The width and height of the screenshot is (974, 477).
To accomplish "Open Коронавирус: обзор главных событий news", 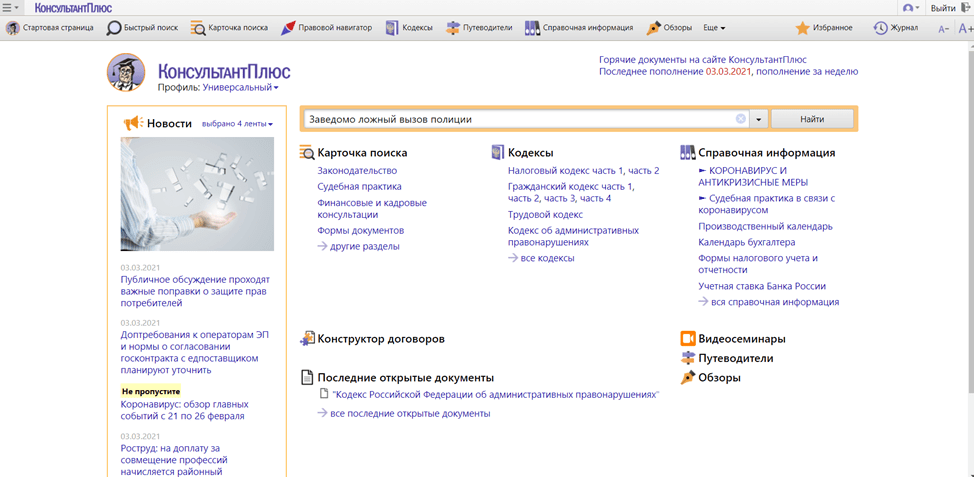I will (x=184, y=410).
